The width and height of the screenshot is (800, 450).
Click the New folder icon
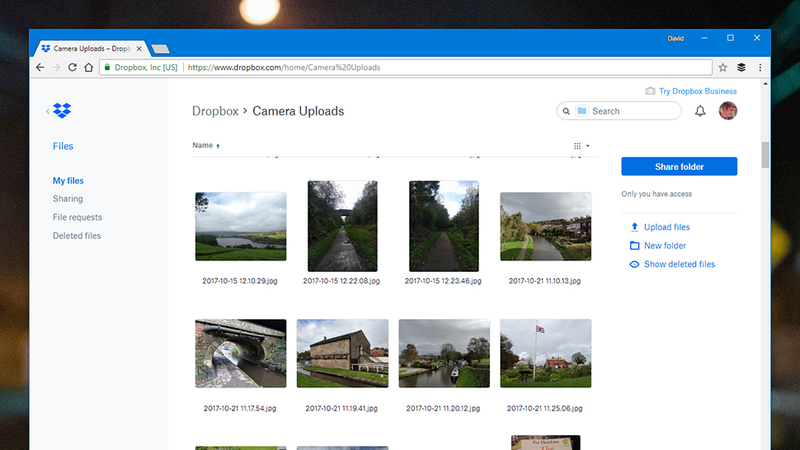pos(634,245)
